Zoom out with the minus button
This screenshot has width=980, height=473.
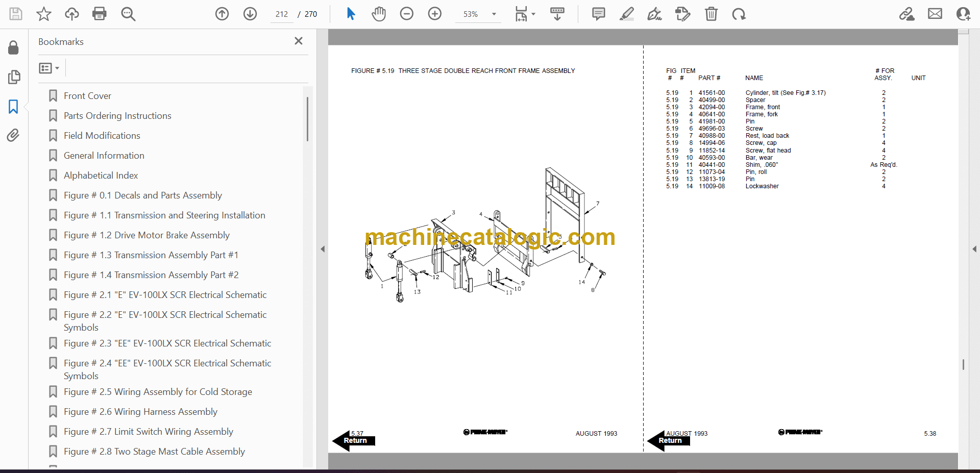(407, 14)
